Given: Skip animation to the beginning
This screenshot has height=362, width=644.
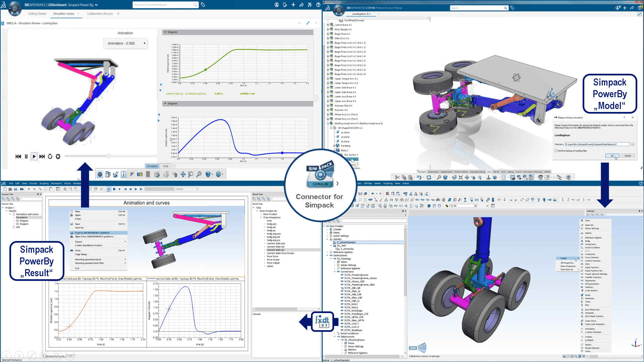Looking at the screenshot, I should [x=18, y=157].
